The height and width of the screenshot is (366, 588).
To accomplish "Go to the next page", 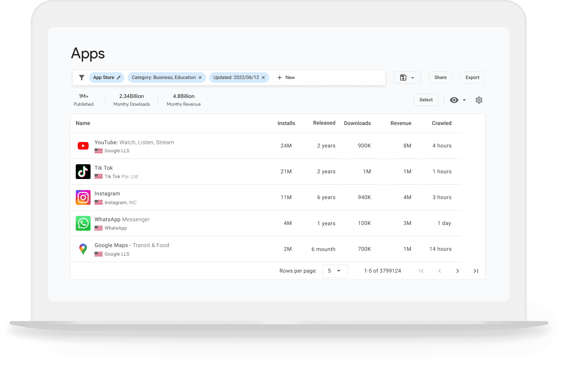I will point(457,271).
